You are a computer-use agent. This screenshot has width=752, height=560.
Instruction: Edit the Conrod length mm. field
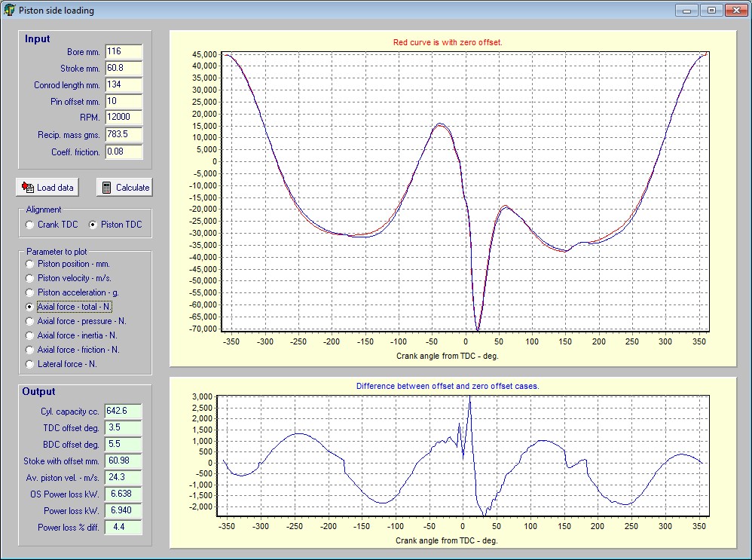pos(123,85)
